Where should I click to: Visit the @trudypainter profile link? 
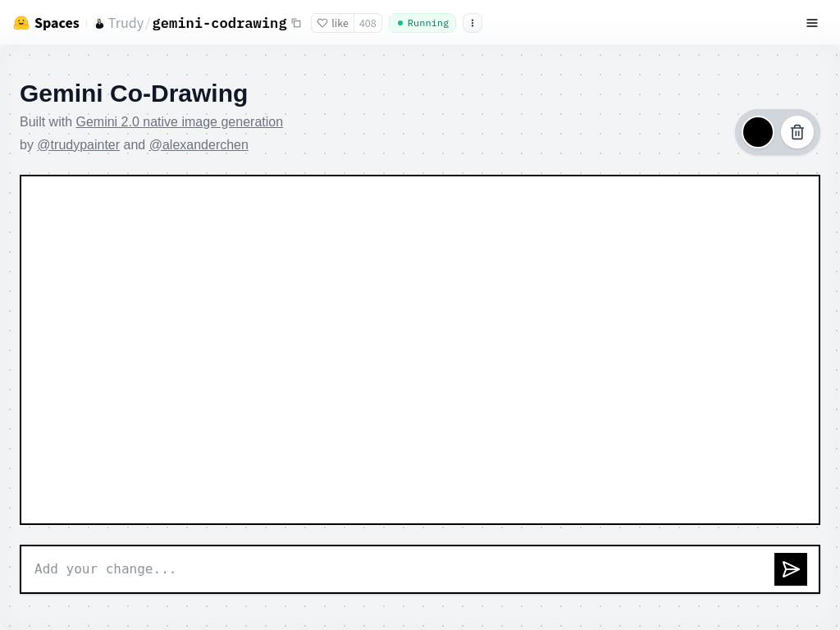pyautogui.click(x=79, y=144)
